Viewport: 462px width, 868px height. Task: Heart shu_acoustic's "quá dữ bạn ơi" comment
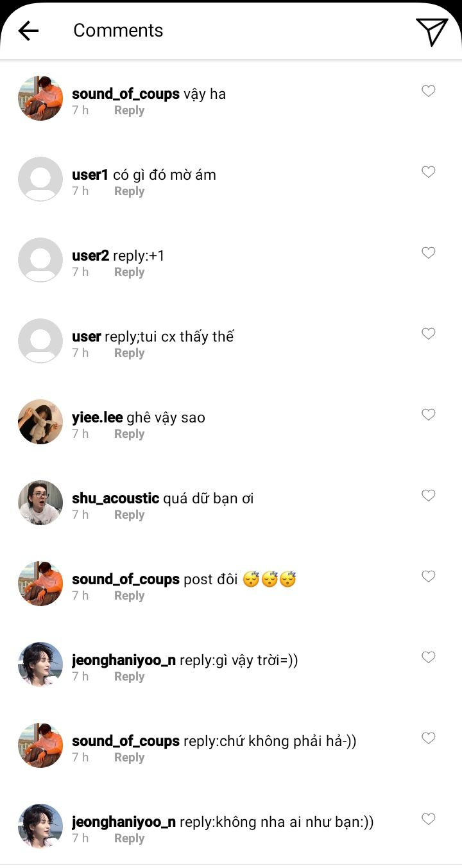(x=429, y=496)
